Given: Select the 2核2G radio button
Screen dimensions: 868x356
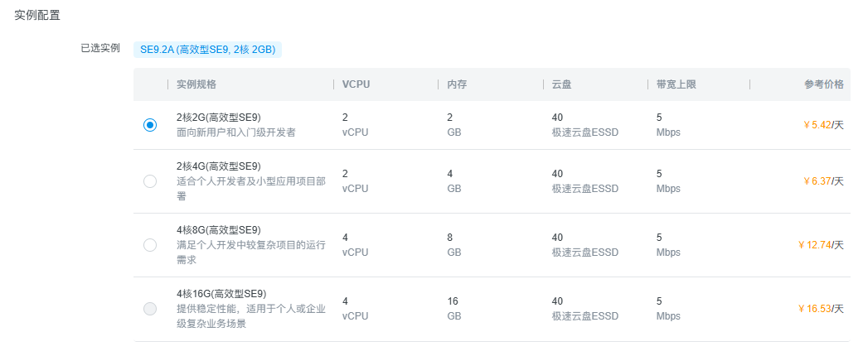Looking at the screenshot, I should [x=150, y=125].
